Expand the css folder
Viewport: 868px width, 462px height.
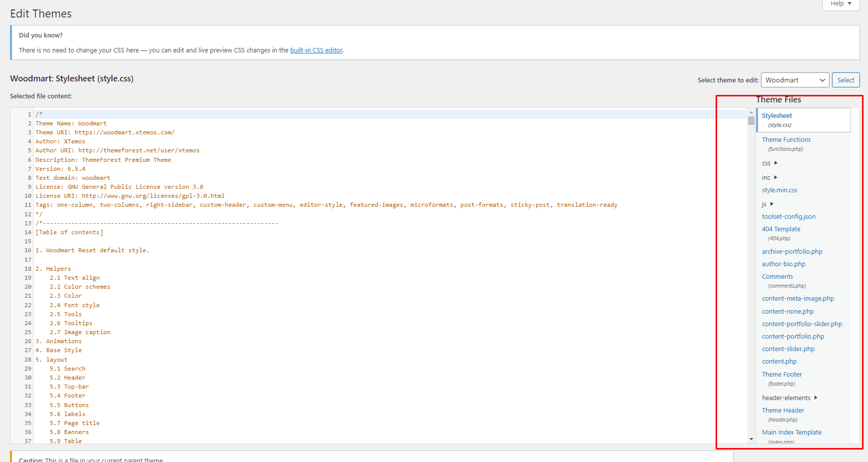click(770, 163)
